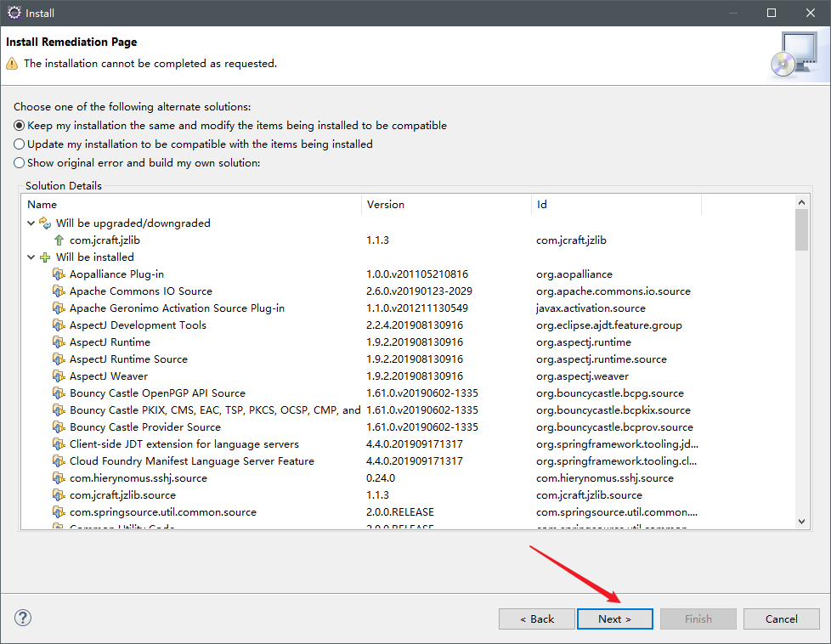Click the scroll-down arrow of the solution list
The image size is (831, 644).
[801, 522]
